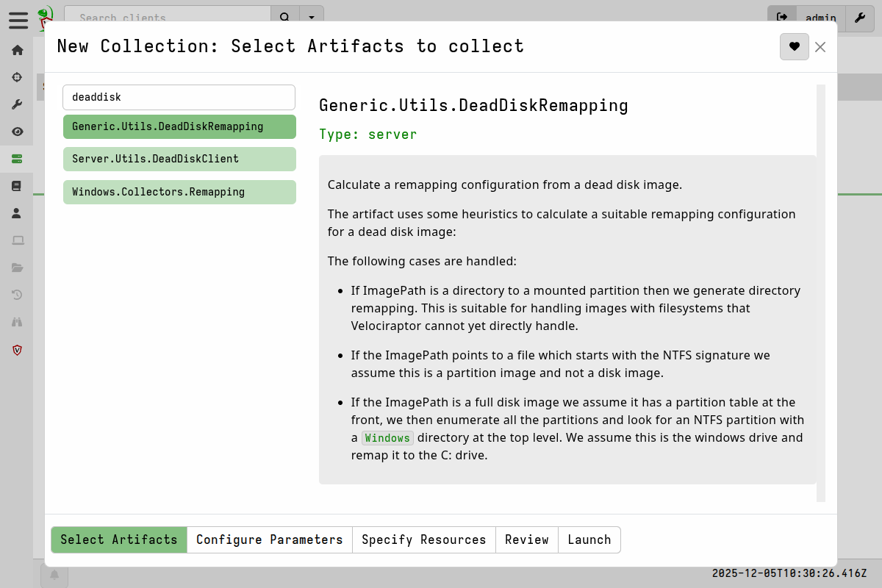
Task: Select the shield icon in the sidebar
Action: tap(17, 350)
